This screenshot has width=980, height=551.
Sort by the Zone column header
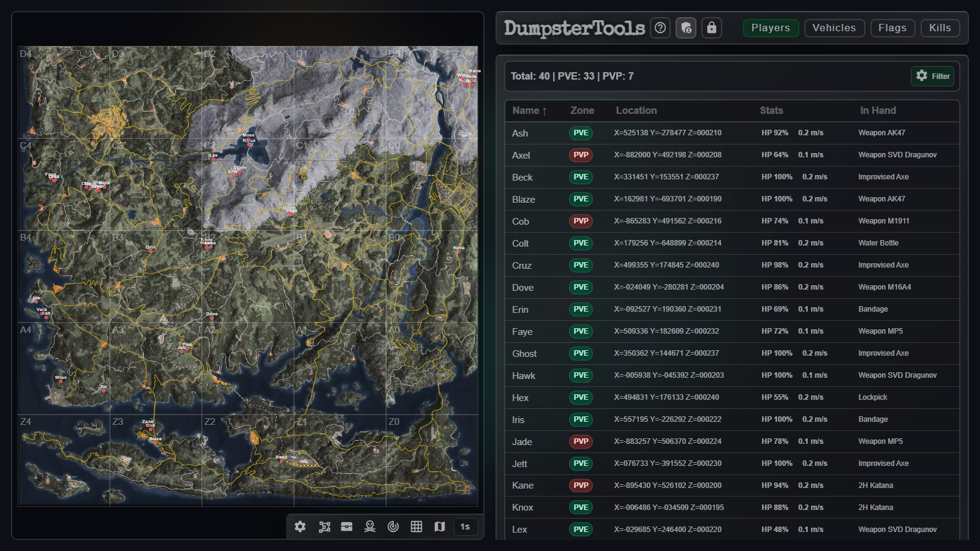(x=582, y=110)
